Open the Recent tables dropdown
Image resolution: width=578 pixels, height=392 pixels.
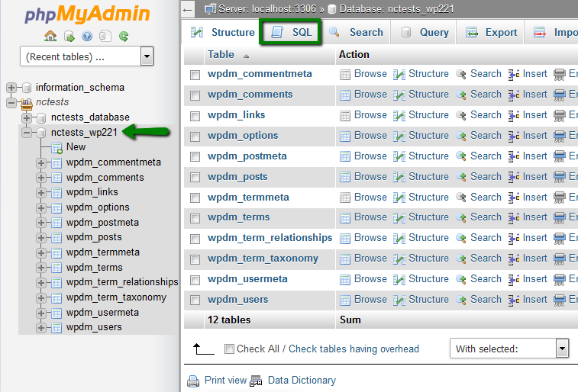point(86,56)
